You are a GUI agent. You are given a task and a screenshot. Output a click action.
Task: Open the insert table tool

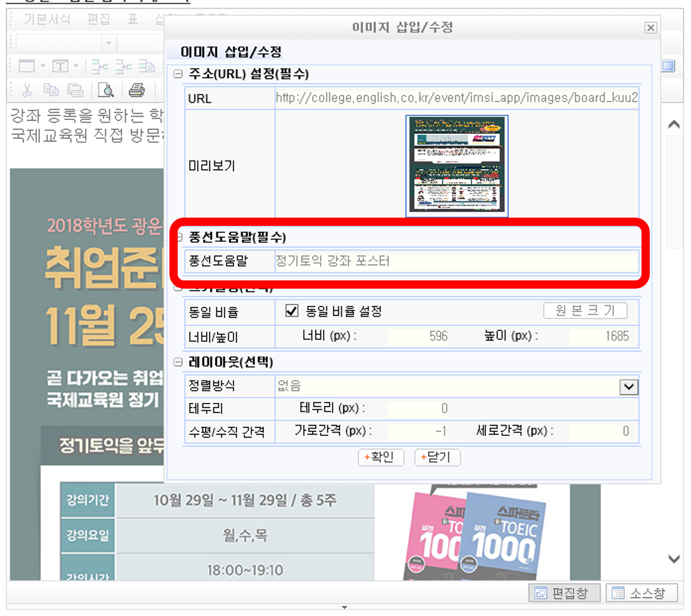[27, 66]
